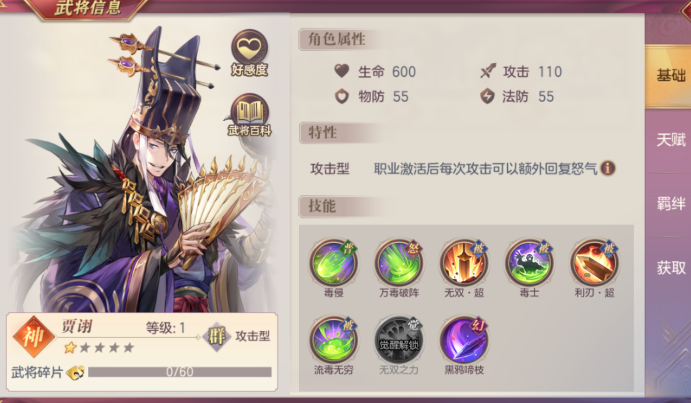The image size is (691, 403).
Task: Select the 流毒无穷 skill icon
Action: click(334, 340)
